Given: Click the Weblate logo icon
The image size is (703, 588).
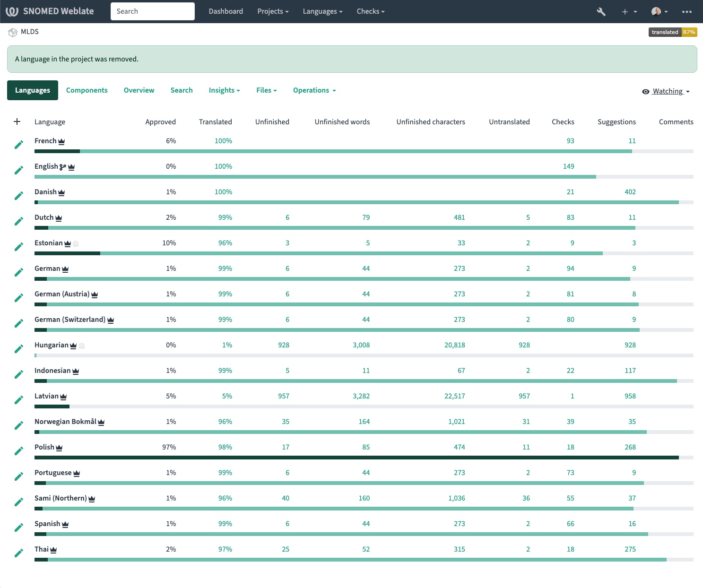Looking at the screenshot, I should 12,11.
